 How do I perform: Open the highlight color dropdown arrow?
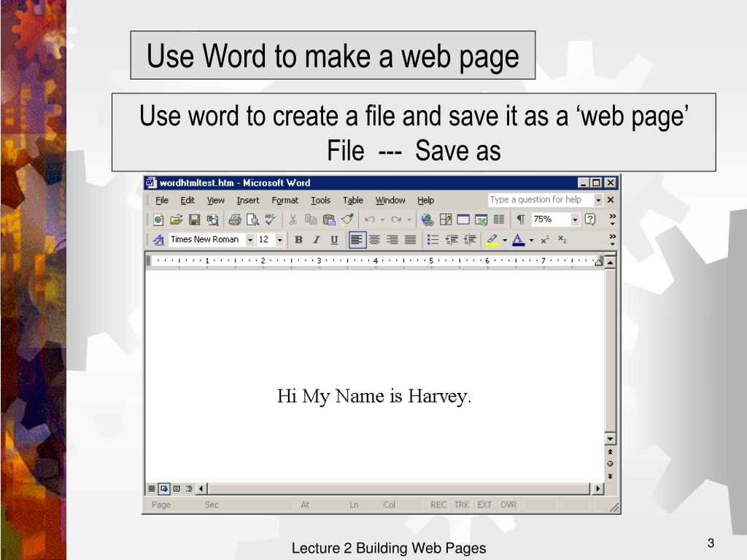pyautogui.click(x=505, y=240)
